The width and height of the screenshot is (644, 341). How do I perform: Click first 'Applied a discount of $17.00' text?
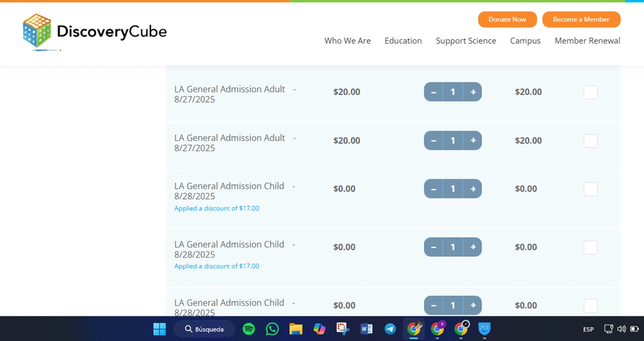(217, 208)
